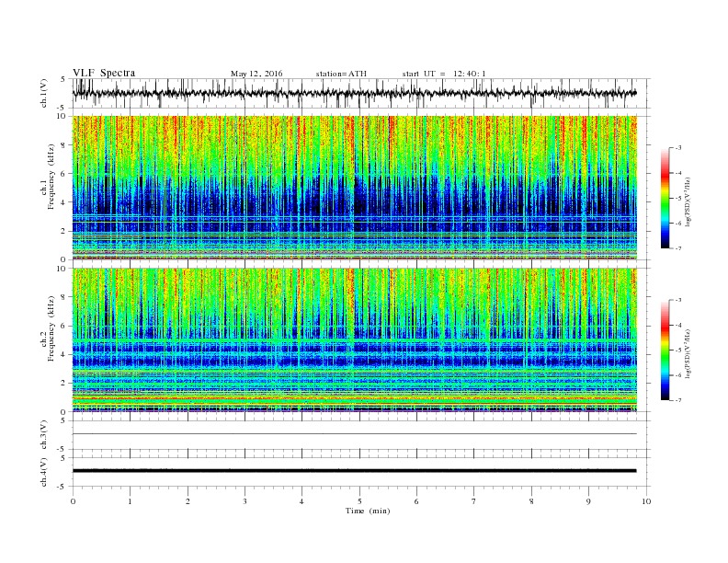Click the ch.1 spectrogram color scale bar
The height and width of the screenshot is (563, 728).
(665, 199)
